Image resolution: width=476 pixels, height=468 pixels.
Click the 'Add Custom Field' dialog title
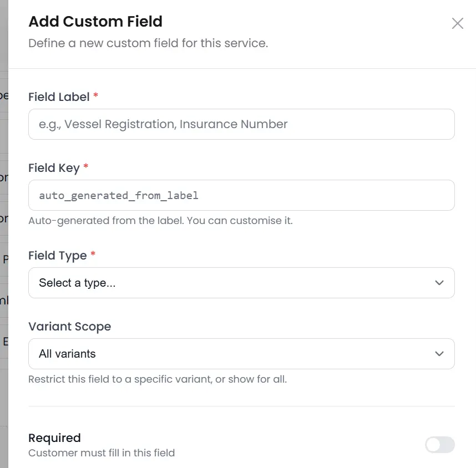click(x=95, y=22)
